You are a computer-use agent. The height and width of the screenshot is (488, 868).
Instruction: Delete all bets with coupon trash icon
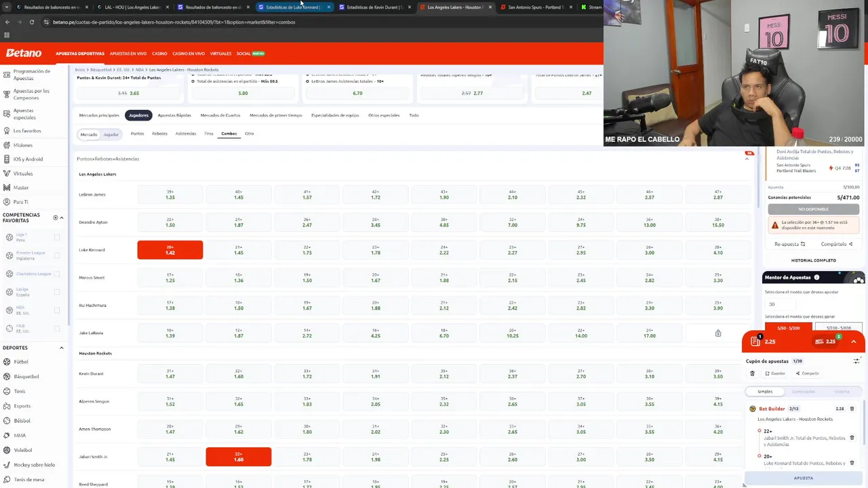click(752, 373)
